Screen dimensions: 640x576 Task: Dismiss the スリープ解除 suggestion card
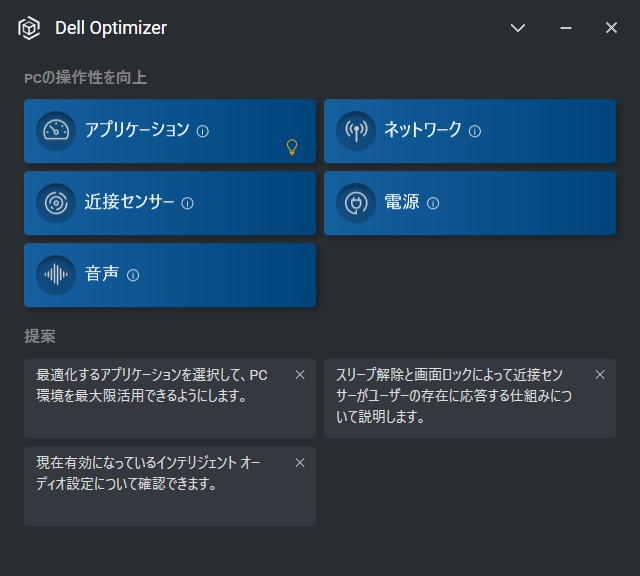pyautogui.click(x=600, y=375)
